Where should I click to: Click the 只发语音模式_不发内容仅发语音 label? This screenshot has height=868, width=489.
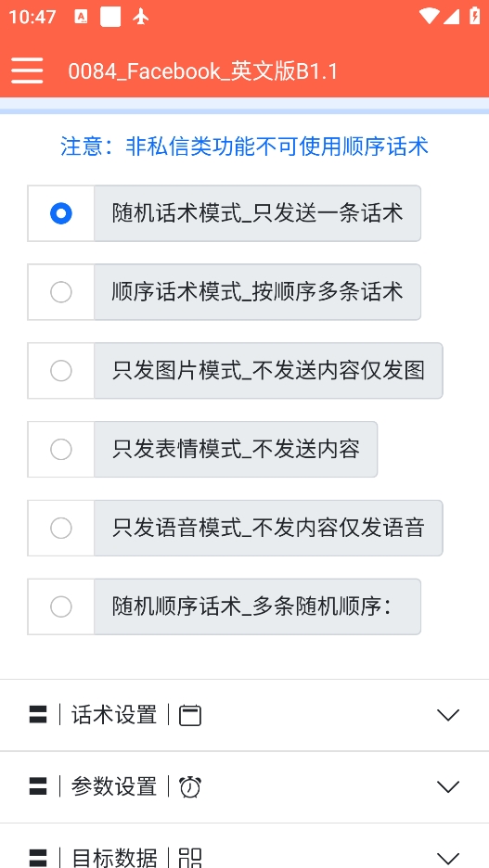coord(268,528)
